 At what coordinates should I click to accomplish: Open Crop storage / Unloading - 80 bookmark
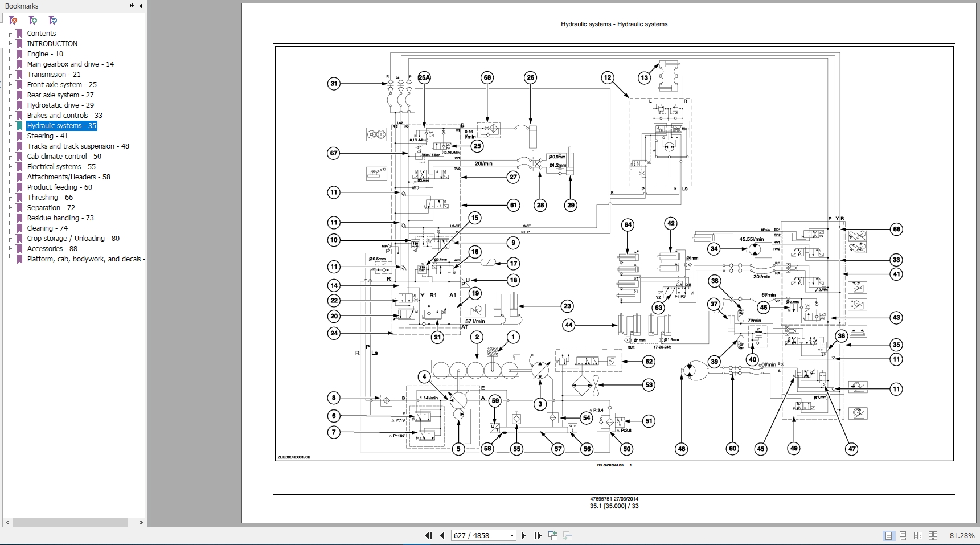pos(73,239)
